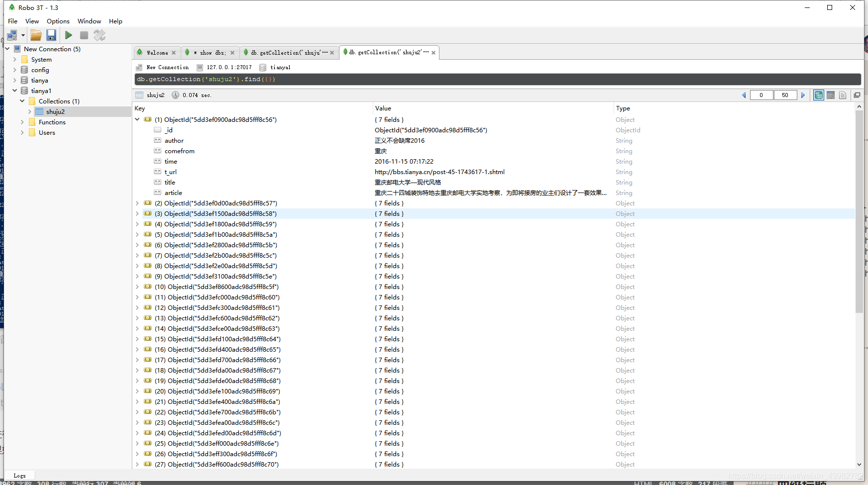This screenshot has height=485, width=868.
Task: Open the Window menu
Action: (x=89, y=21)
